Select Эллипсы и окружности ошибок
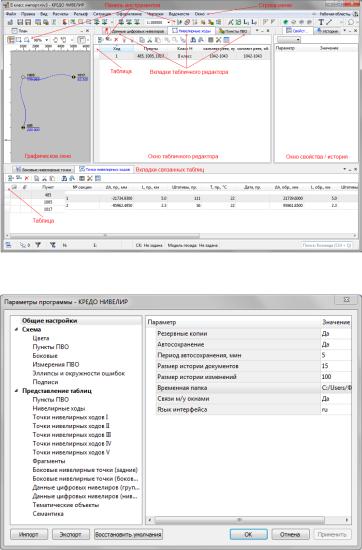 coord(79,373)
